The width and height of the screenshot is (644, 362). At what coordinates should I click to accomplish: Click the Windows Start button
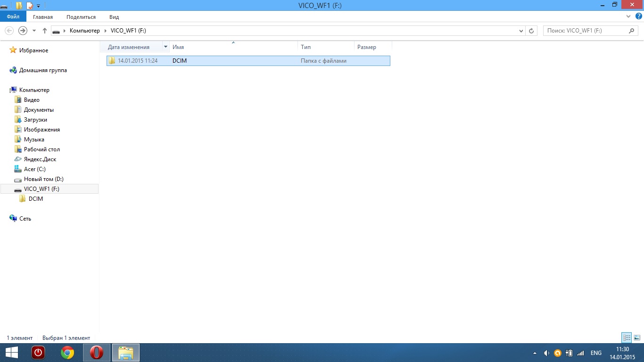click(12, 353)
